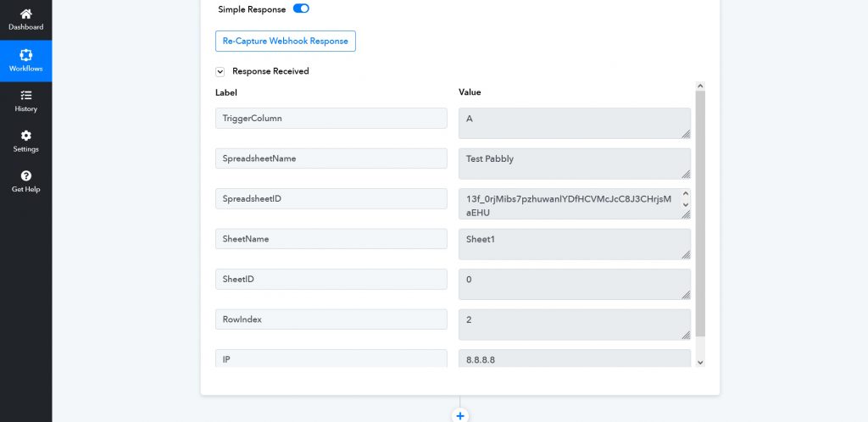
Task: Click the response list scrollbar thumb
Action: point(699,212)
